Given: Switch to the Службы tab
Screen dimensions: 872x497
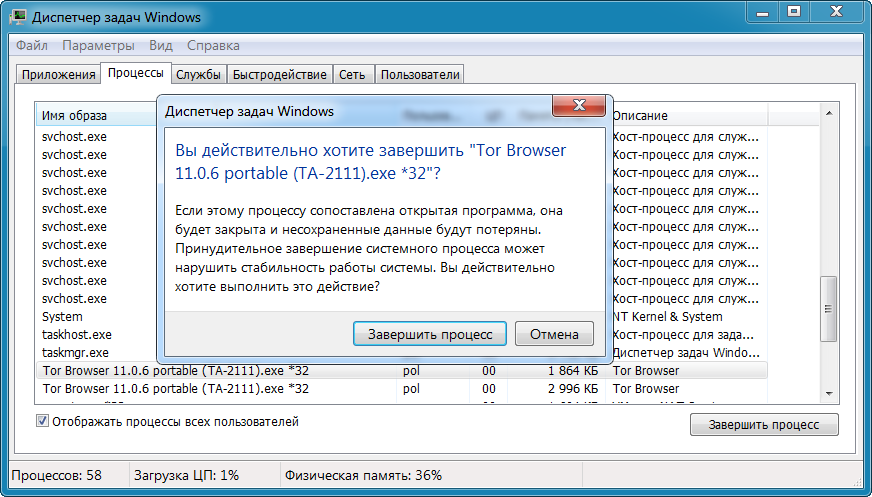Looking at the screenshot, I should (x=199, y=74).
